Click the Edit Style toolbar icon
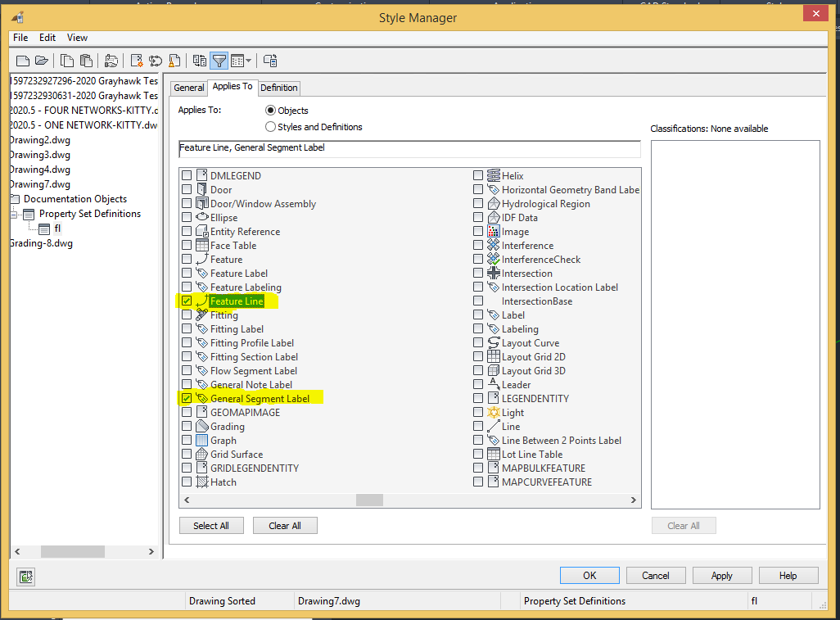The width and height of the screenshot is (840, 620). 111,61
